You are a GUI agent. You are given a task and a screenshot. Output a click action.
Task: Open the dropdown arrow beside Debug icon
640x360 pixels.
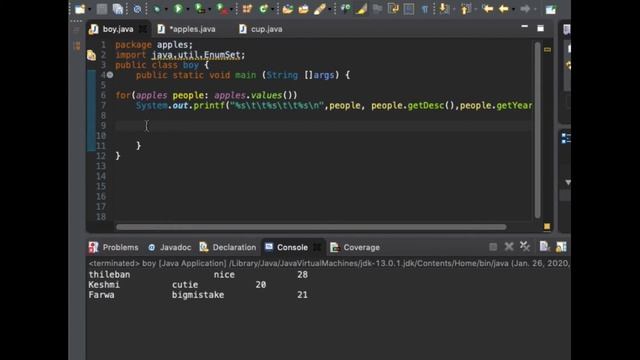[x=166, y=9]
